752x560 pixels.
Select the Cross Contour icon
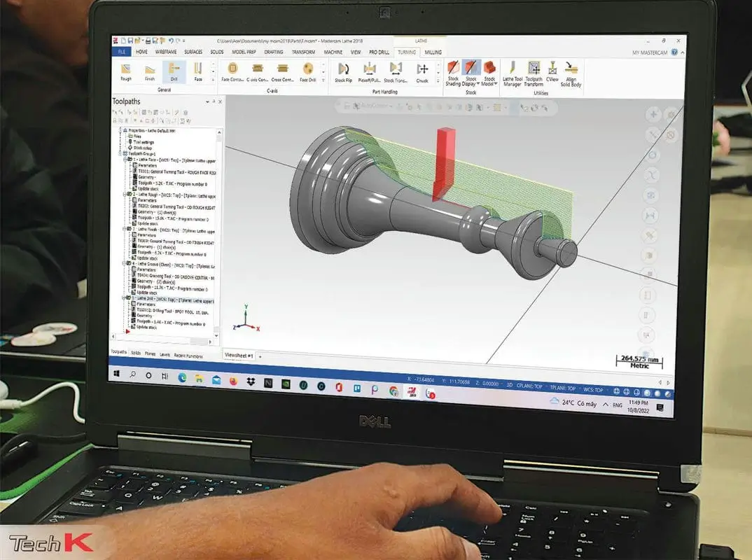pyautogui.click(x=282, y=73)
